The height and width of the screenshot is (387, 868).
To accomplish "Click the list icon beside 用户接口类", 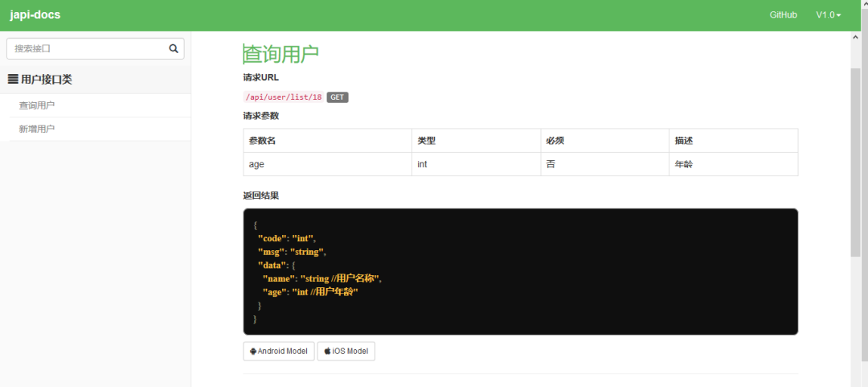I will (13, 80).
